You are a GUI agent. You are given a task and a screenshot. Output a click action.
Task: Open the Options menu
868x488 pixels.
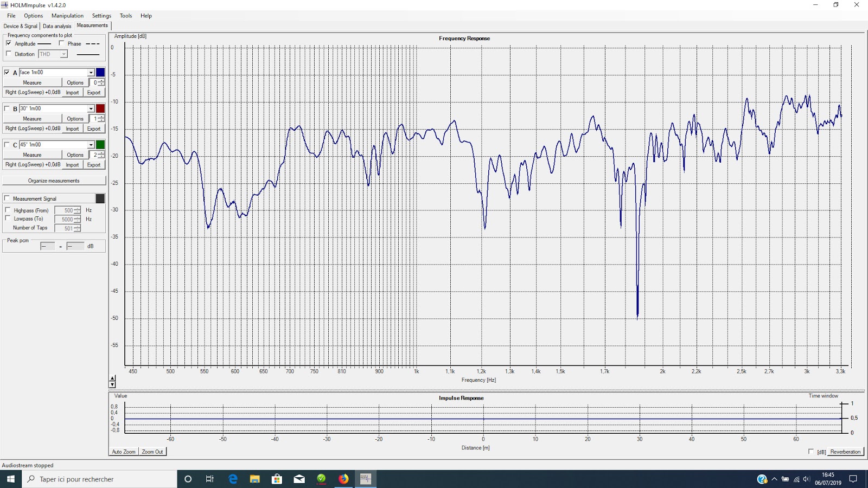click(34, 16)
